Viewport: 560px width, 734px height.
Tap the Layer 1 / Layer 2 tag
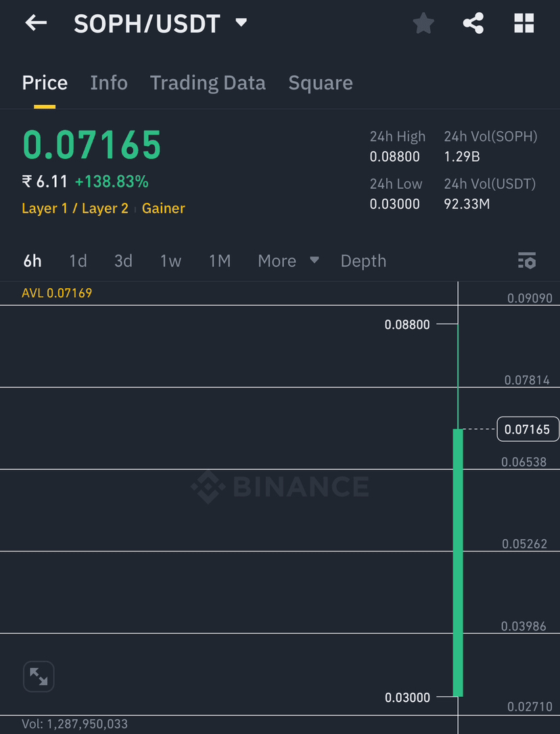(x=75, y=208)
